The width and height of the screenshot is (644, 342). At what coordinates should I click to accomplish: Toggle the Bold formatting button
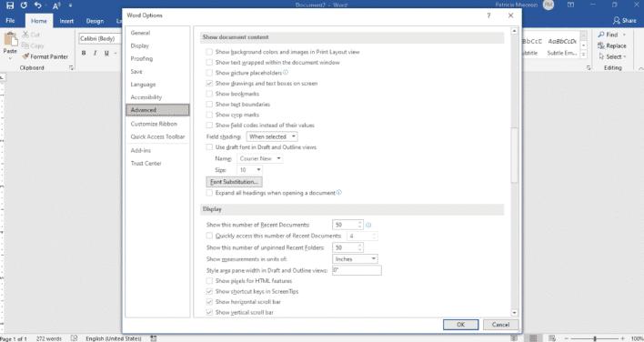click(x=84, y=53)
